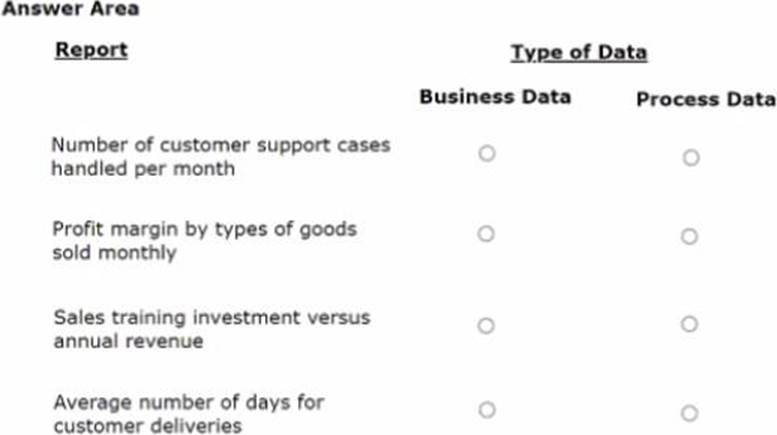Click the Business Data column heading
This screenshot has width=777, height=435.
[495, 97]
